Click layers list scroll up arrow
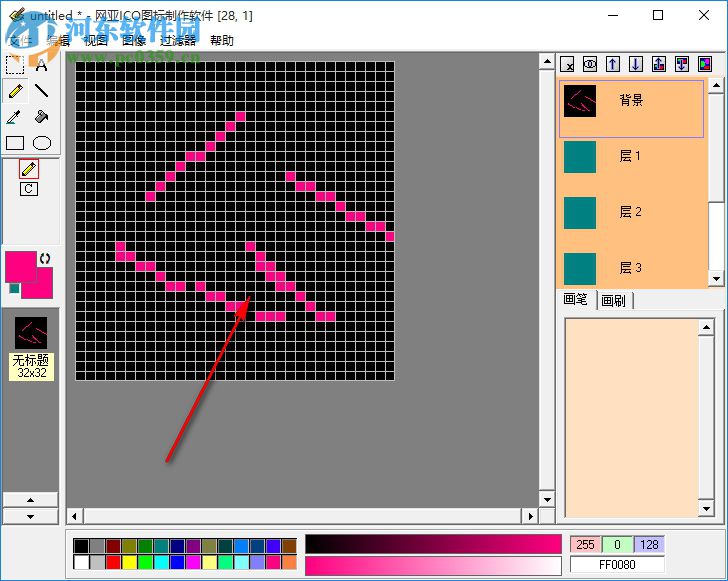The image size is (728, 581). tap(716, 85)
